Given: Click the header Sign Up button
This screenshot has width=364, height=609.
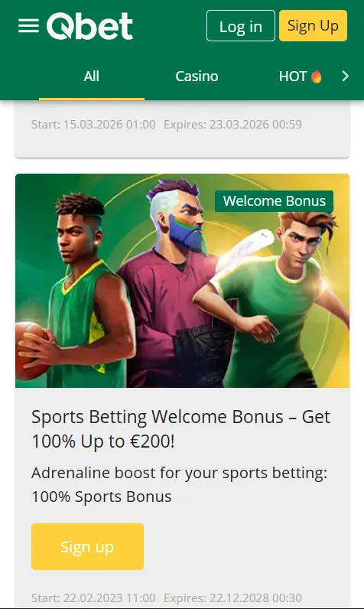Looking at the screenshot, I should (x=313, y=26).
